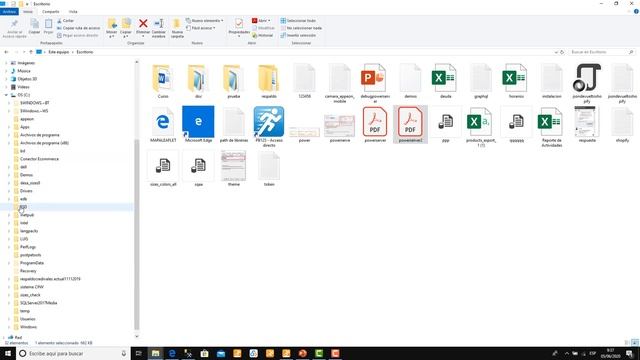Select the theme image thumbnail
The width and height of the screenshot is (640, 360).
(x=233, y=166)
